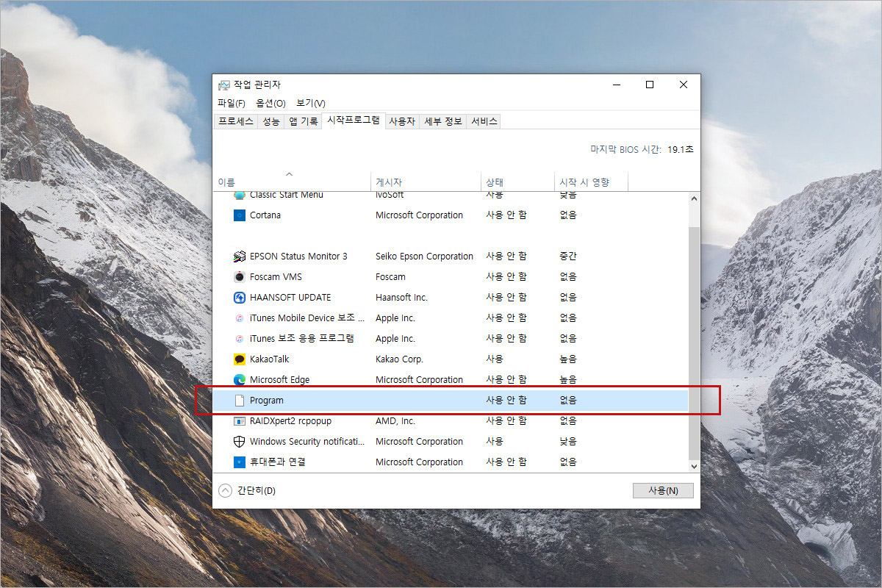The width and height of the screenshot is (882, 588).
Task: Switch to the 프로세스 tab
Action: click(x=236, y=121)
